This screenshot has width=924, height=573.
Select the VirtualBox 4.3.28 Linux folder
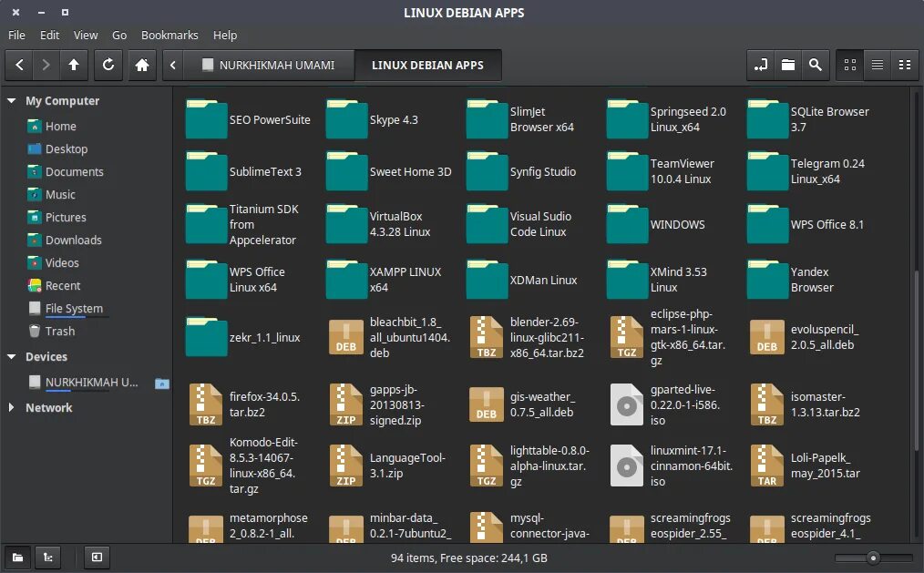click(378, 224)
